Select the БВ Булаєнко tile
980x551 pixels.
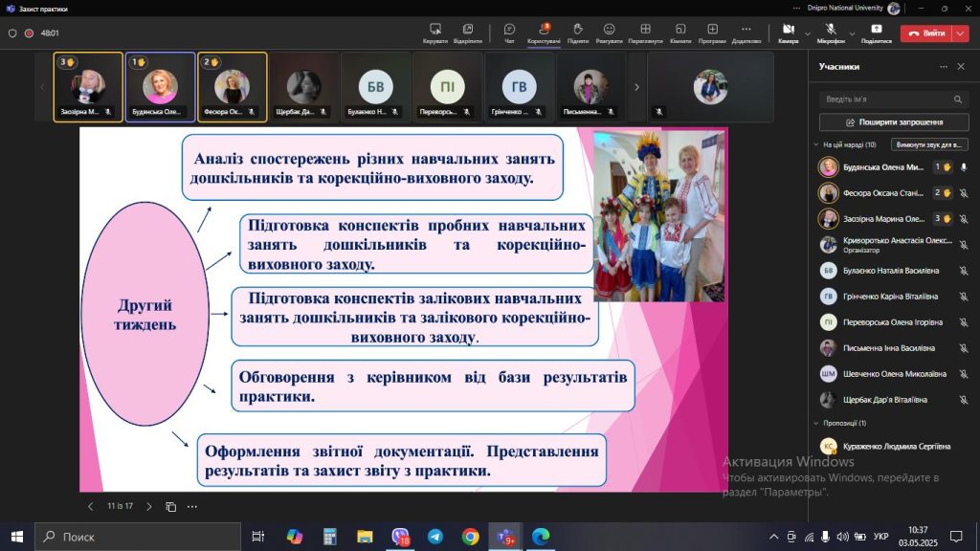pyautogui.click(x=375, y=87)
